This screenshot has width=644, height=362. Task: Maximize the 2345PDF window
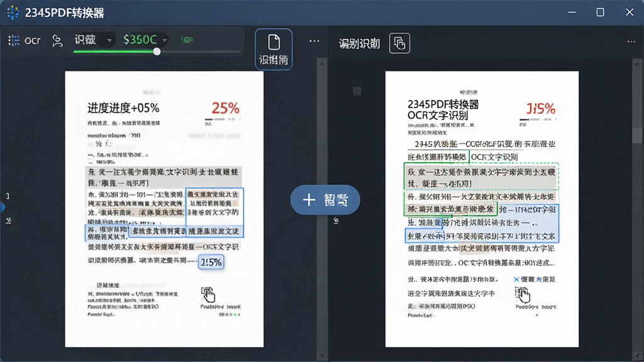click(x=600, y=13)
